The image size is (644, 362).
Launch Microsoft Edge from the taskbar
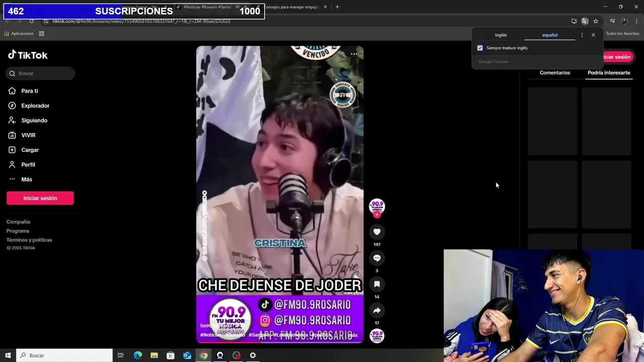138,355
